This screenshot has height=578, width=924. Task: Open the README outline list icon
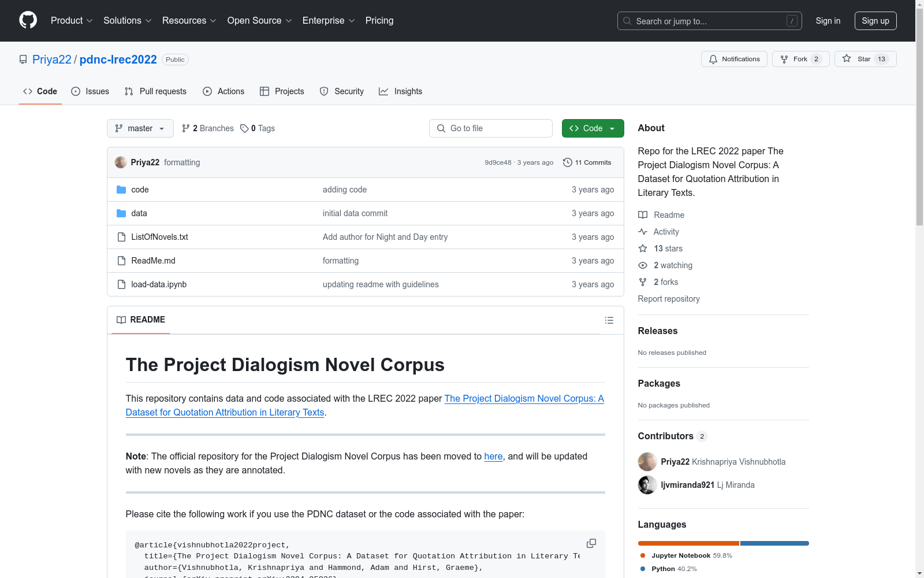609,320
